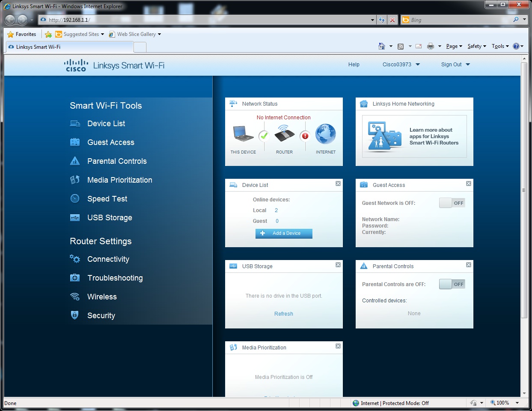Click the scrollbar down arrow
This screenshot has height=411, width=532.
pos(524,393)
